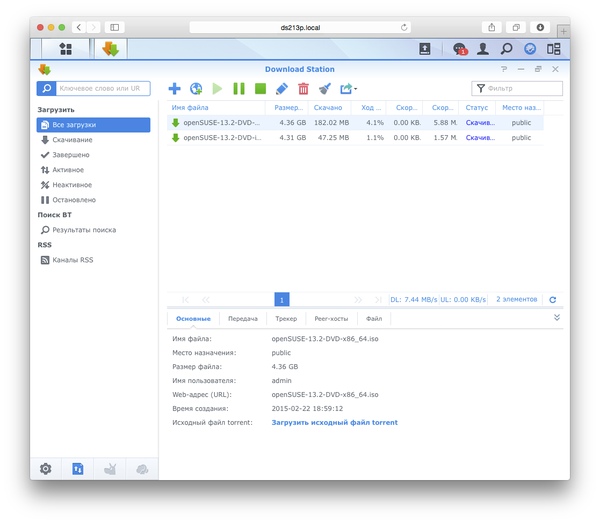Collapse the details panel with double chevron

(557, 317)
